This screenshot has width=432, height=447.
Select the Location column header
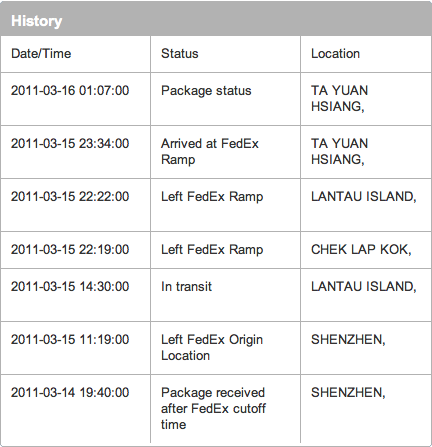click(335, 54)
